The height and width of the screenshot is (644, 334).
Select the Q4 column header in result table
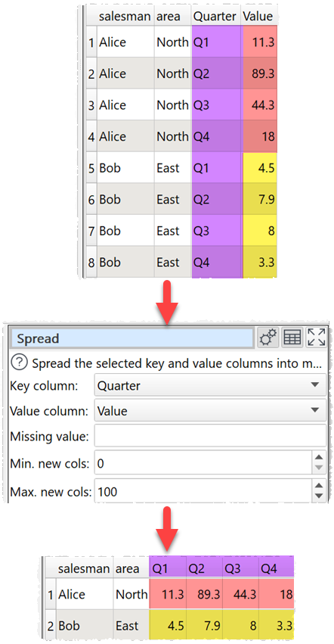[276, 568]
